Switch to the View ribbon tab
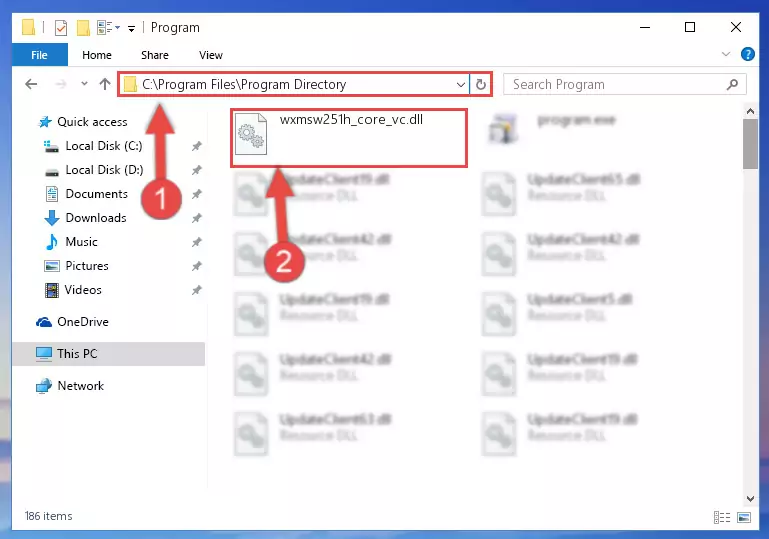This screenshot has height=539, width=769. (x=211, y=55)
